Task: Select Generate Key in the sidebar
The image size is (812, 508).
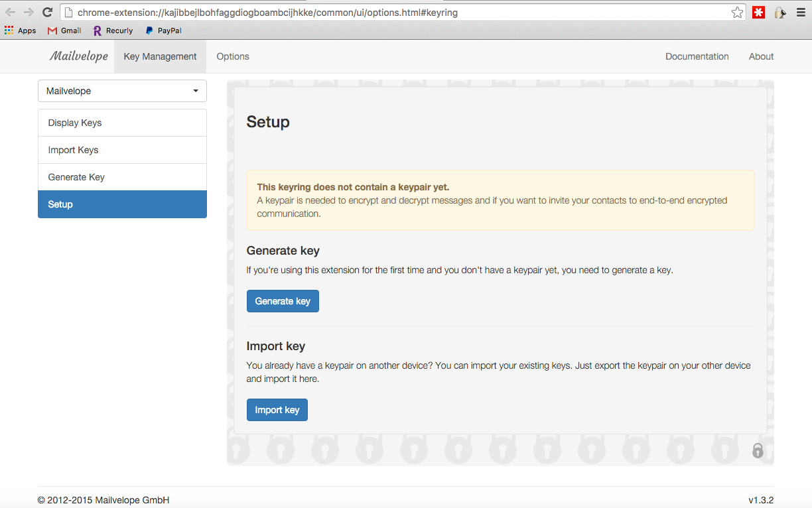Action: click(122, 177)
